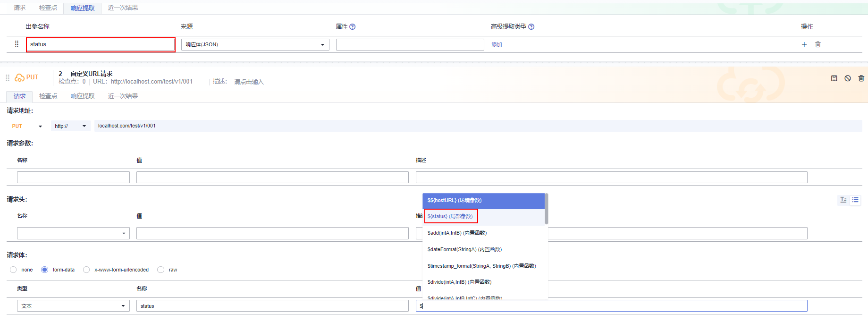The width and height of the screenshot is (868, 322).
Task: Switch request headers to list view mode
Action: [x=855, y=200]
